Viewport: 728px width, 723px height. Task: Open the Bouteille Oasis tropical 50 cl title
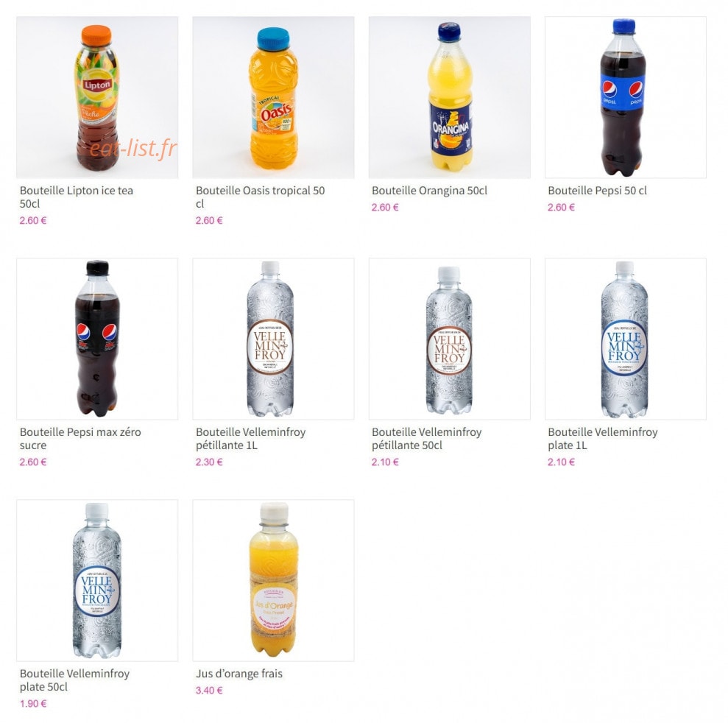point(260,197)
